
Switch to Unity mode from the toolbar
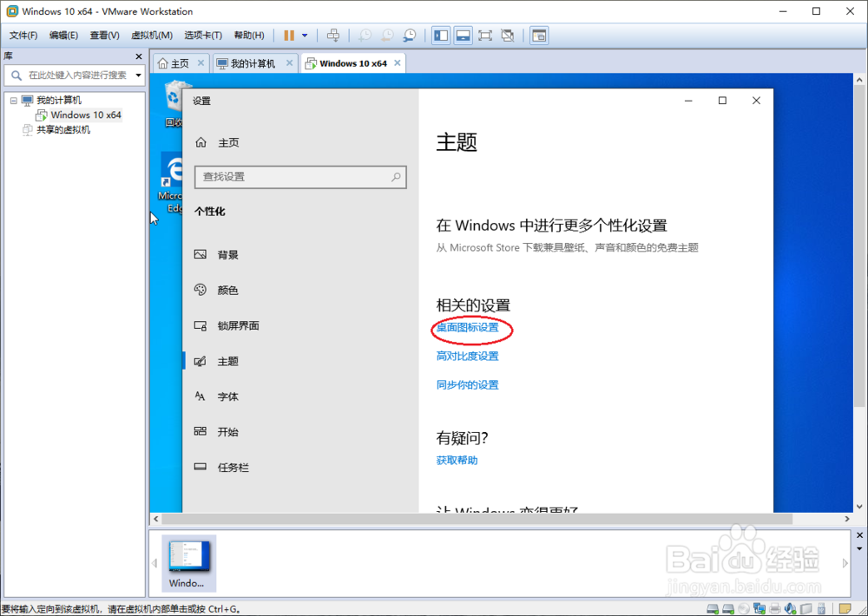pos(507,36)
